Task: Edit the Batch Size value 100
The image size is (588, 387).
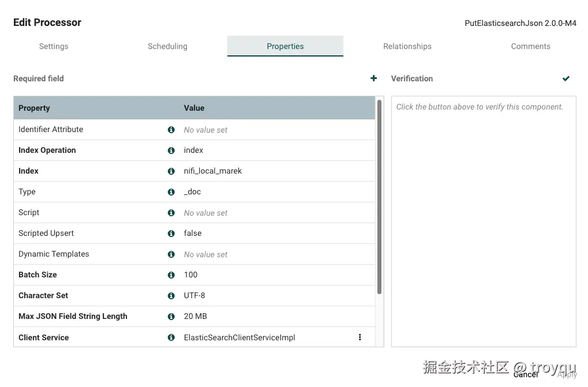Action: pyautogui.click(x=191, y=275)
